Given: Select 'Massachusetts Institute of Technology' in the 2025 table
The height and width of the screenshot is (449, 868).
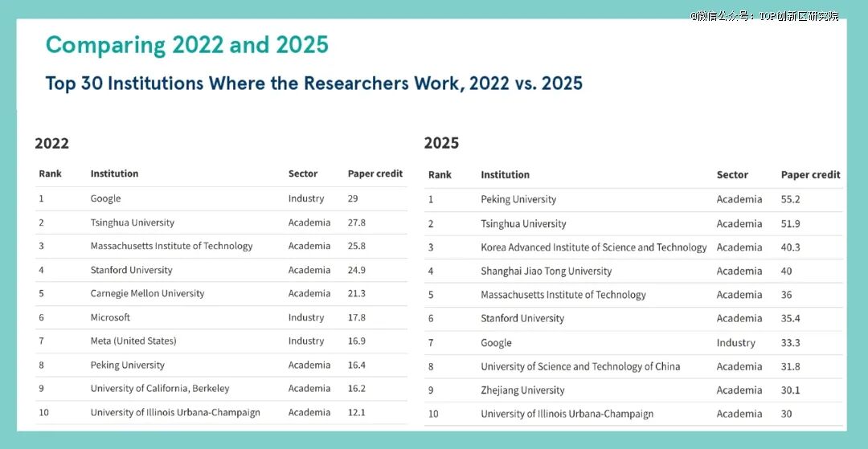Looking at the screenshot, I should 563,296.
